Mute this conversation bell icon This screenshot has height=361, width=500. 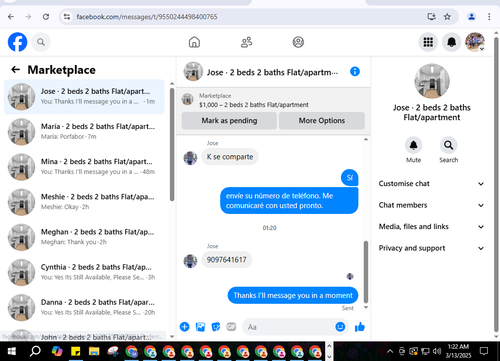pos(413,145)
